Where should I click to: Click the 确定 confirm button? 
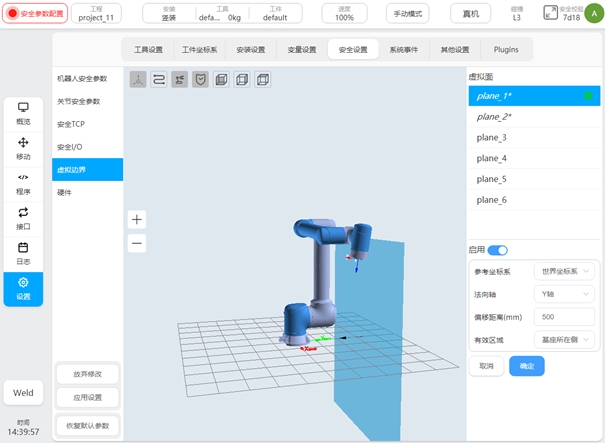pos(526,366)
